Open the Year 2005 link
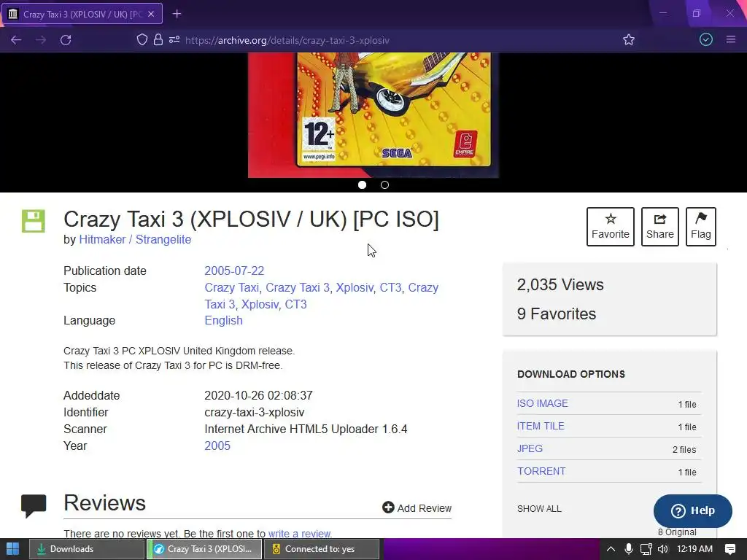Viewport: 747px width, 560px height. pos(217,446)
